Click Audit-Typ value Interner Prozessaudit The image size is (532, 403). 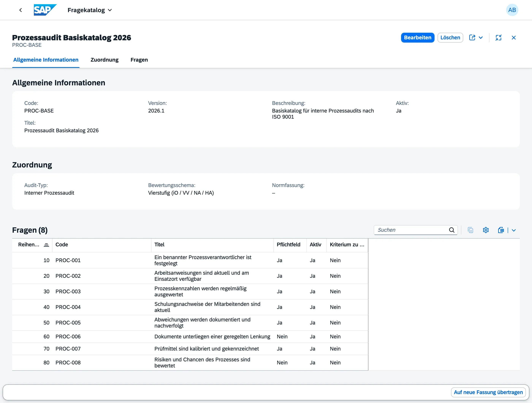point(49,193)
